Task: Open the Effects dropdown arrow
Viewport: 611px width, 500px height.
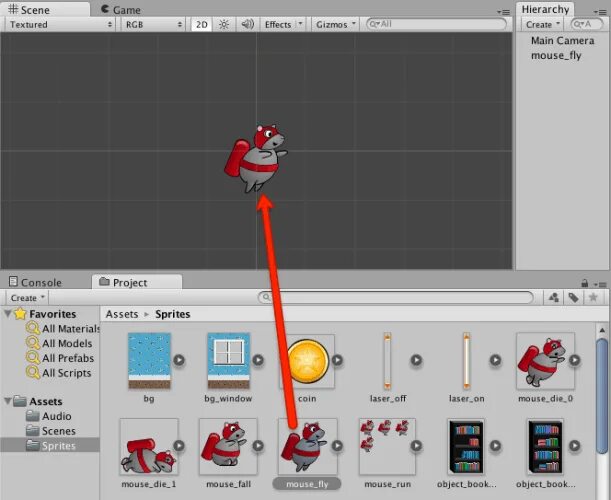Action: (x=300, y=24)
